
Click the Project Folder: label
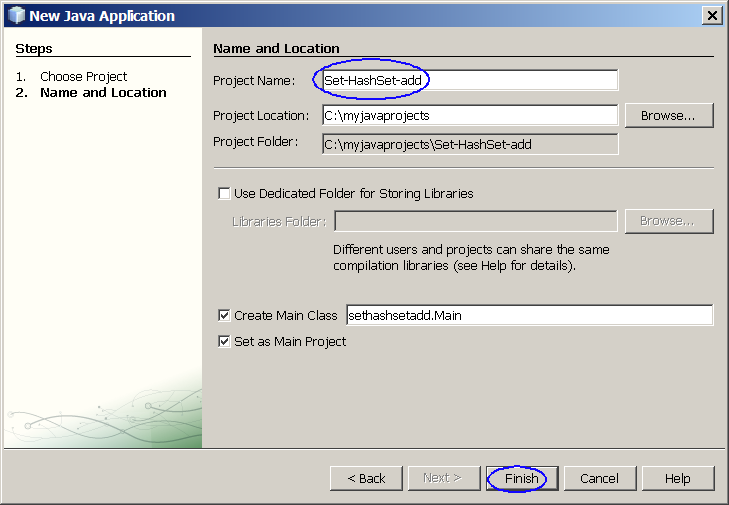pos(256,142)
